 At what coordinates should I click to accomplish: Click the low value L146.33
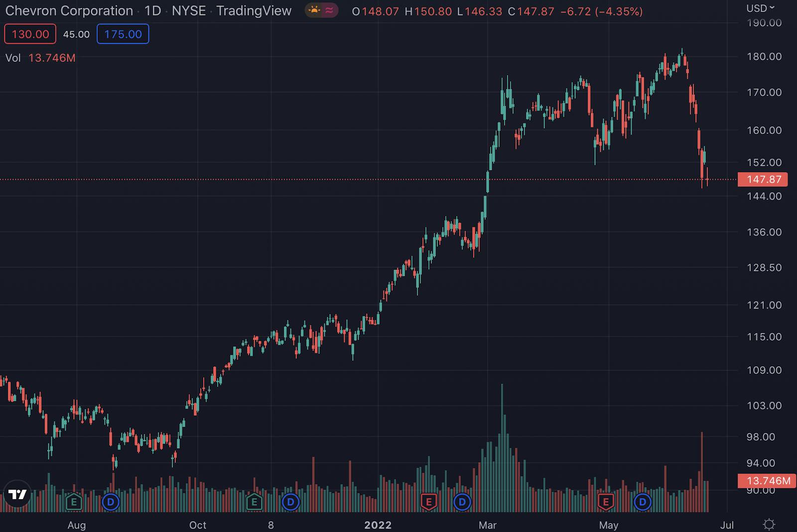coord(480,11)
